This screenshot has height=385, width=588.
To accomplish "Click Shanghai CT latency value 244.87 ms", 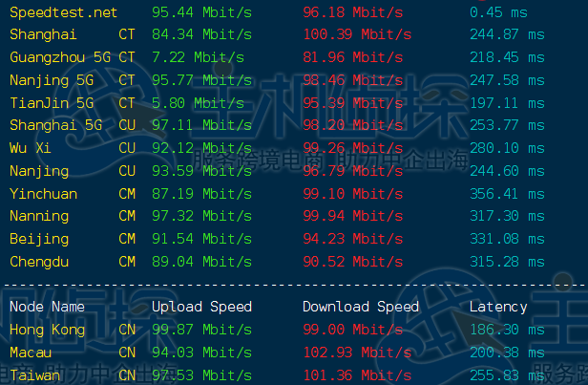I will pyautogui.click(x=507, y=34).
